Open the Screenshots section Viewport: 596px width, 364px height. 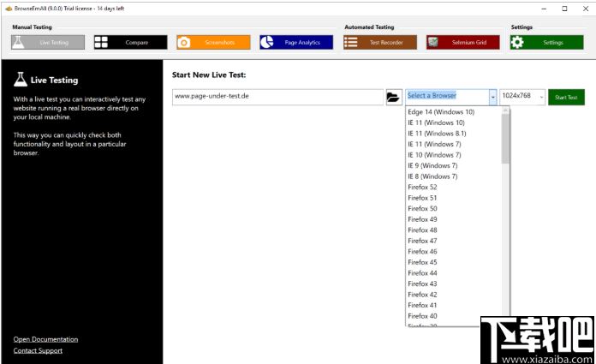[x=213, y=42]
